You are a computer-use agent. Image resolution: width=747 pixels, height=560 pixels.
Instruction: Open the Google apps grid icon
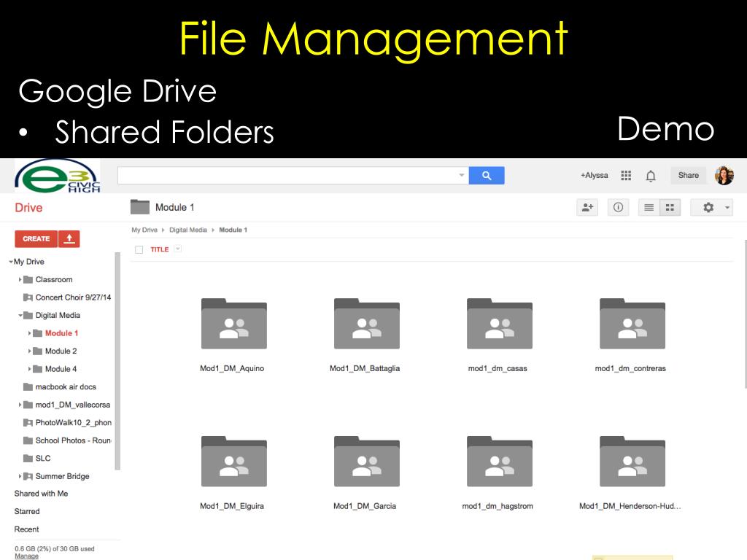(x=626, y=176)
